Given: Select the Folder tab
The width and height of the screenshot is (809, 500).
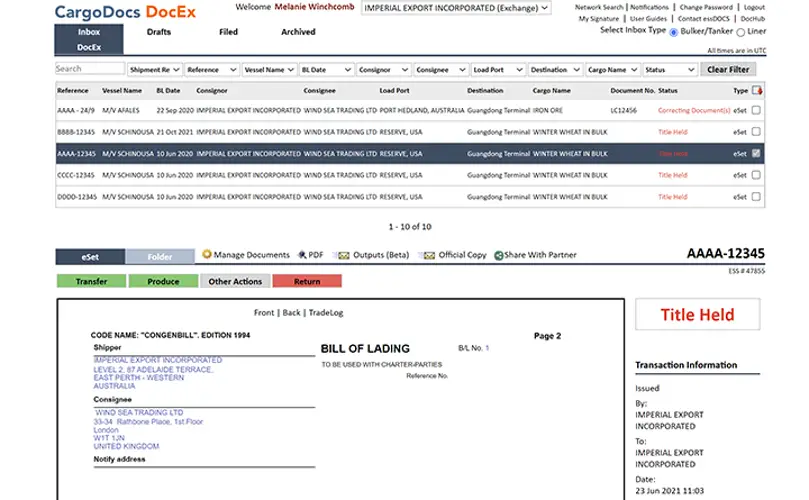Looking at the screenshot, I should coord(160,256).
